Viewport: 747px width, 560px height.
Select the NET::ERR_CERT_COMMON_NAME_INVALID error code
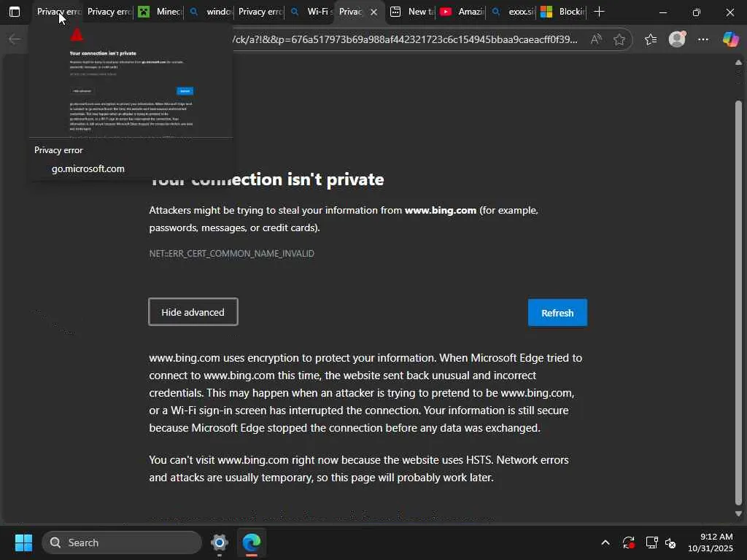[231, 253]
